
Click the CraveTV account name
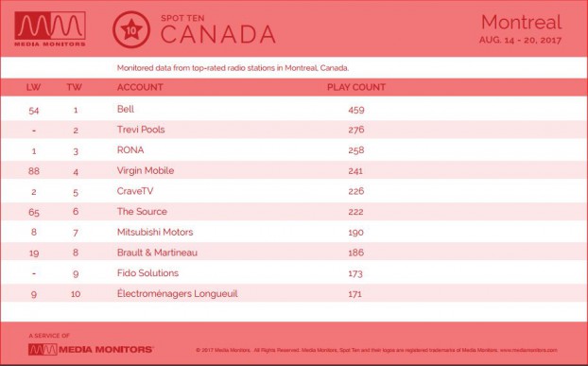[x=135, y=191]
